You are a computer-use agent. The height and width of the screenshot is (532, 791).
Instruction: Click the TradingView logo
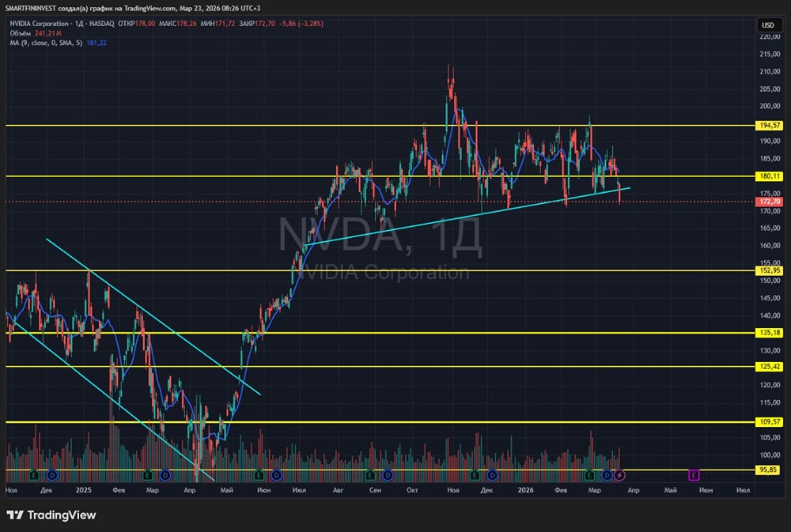click(51, 515)
